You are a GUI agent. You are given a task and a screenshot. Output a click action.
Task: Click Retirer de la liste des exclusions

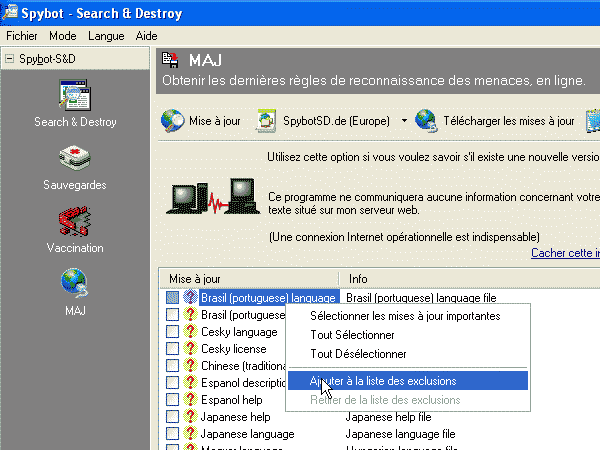(408, 400)
